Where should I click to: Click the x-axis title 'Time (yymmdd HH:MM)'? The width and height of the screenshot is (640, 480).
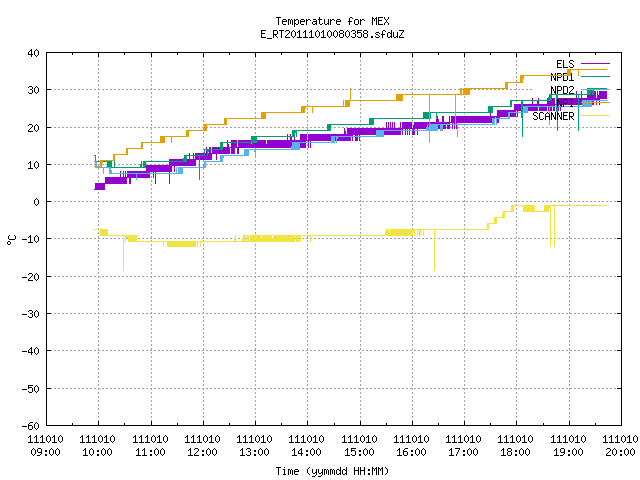pos(332,471)
